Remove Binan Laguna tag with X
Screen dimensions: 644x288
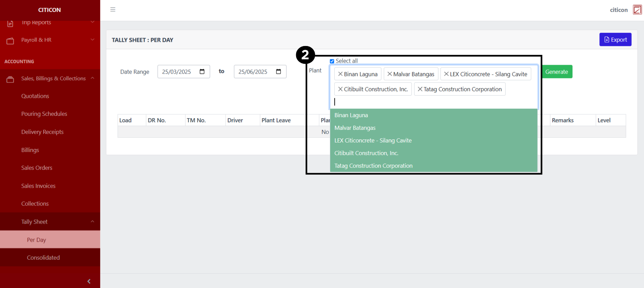pos(340,74)
